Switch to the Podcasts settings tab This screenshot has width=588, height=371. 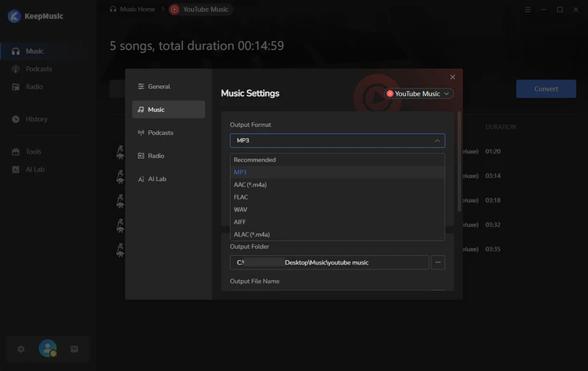(x=160, y=133)
